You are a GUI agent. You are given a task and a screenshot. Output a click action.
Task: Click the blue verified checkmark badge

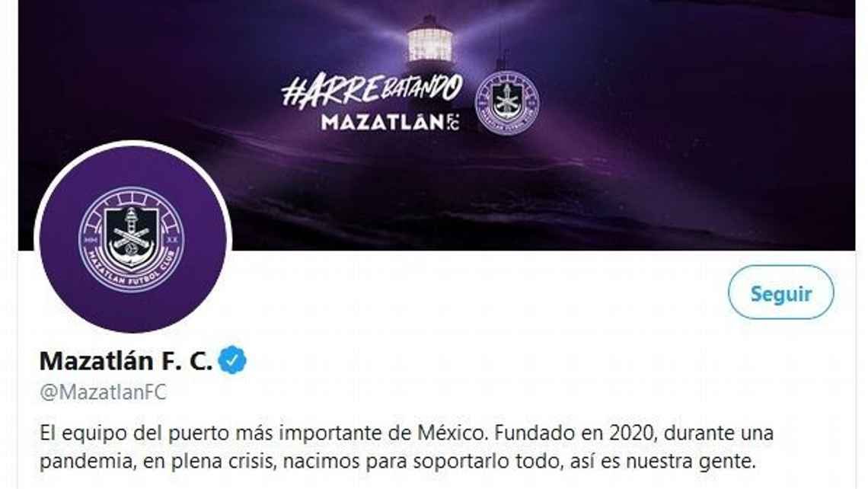[x=232, y=360]
